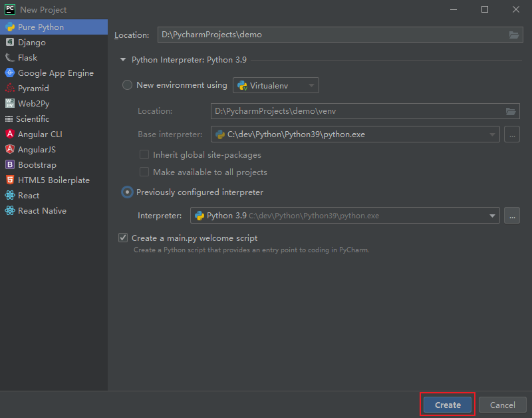Select Previously configured interpreter radio button
The width and height of the screenshot is (532, 418).
click(127, 192)
